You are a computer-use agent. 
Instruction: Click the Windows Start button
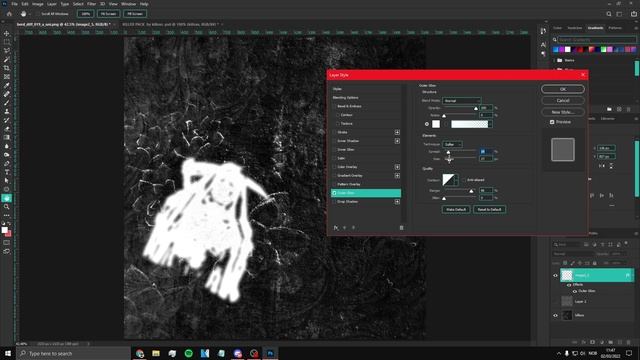pyautogui.click(x=8, y=353)
